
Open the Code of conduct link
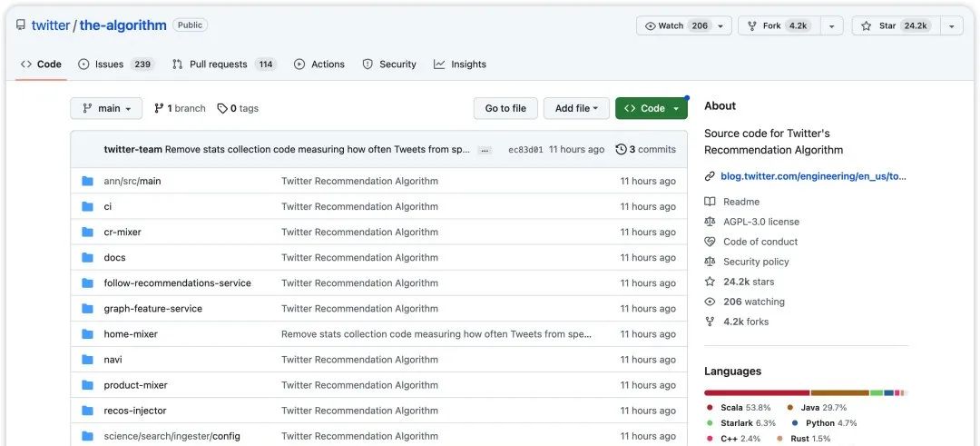[x=760, y=242]
